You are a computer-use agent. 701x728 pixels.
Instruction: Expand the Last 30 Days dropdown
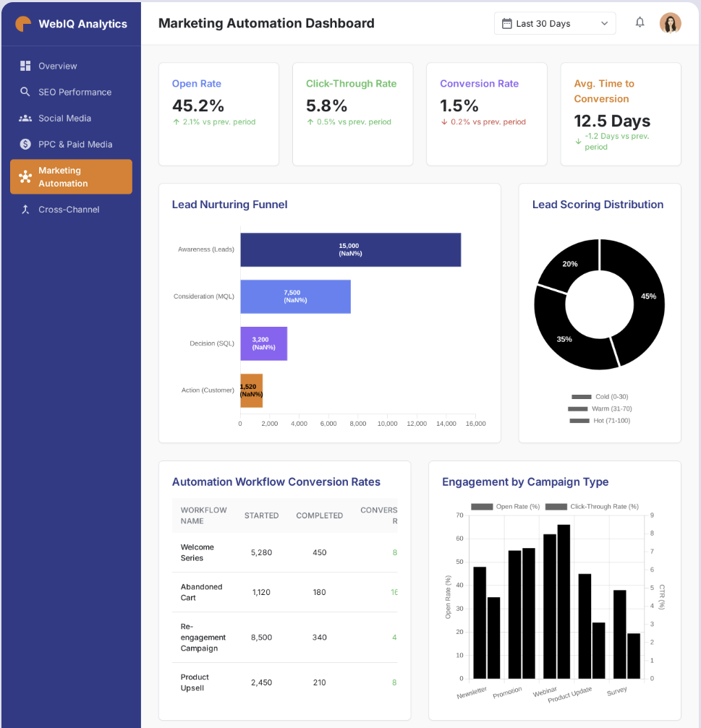click(x=554, y=23)
